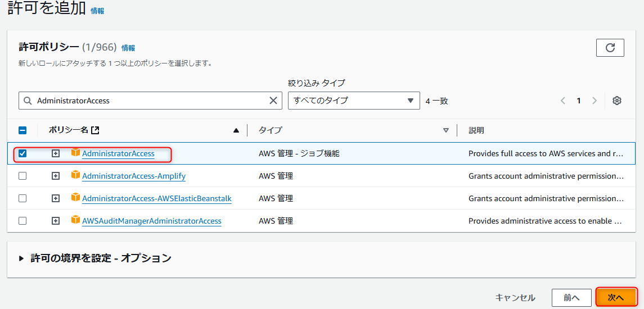The image size is (644, 309).
Task: Expand the AdministratorAccess policy row
Action: coord(56,153)
